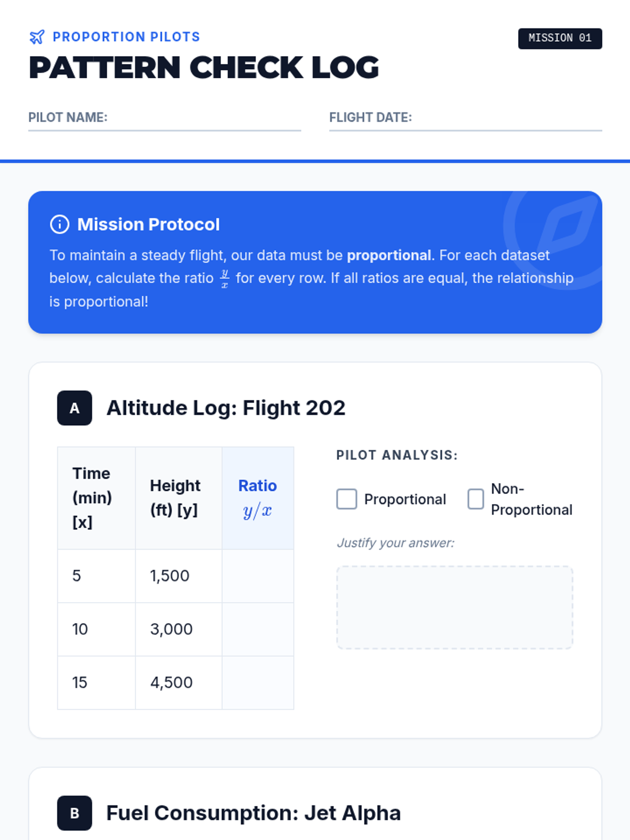Image resolution: width=630 pixels, height=840 pixels.
Task: Click the ratio cell for 10 minutes row
Action: point(258,629)
